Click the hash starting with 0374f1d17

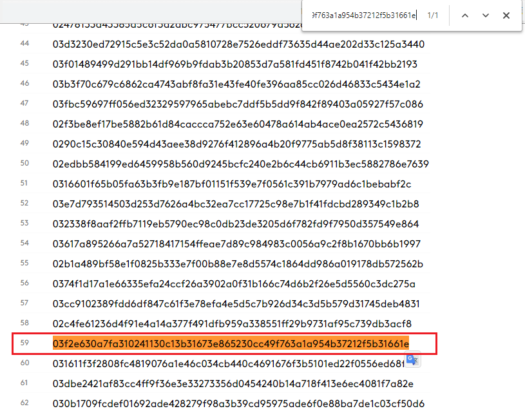click(x=234, y=284)
